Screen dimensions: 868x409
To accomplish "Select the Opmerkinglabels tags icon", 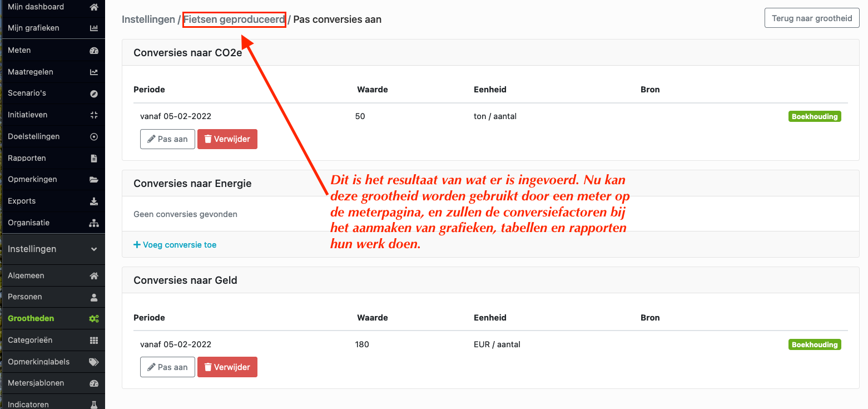I will coord(94,362).
